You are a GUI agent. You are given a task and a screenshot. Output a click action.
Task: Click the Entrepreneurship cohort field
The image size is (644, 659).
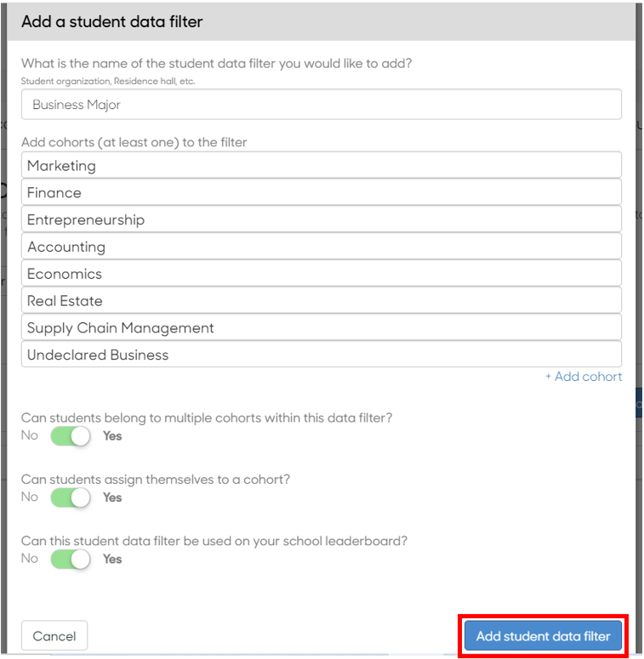point(322,219)
